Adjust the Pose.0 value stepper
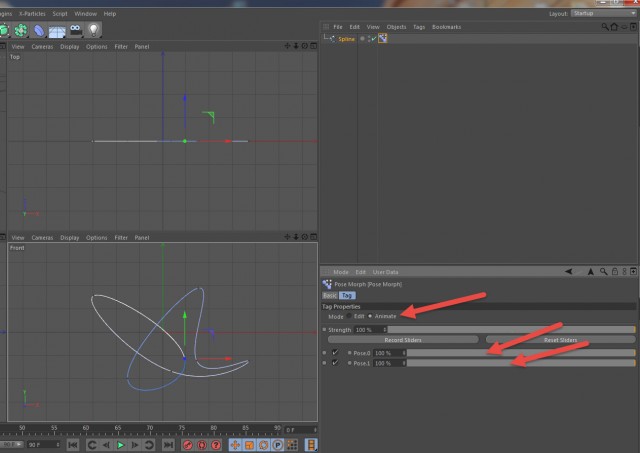The width and height of the screenshot is (640, 453). coord(404,353)
